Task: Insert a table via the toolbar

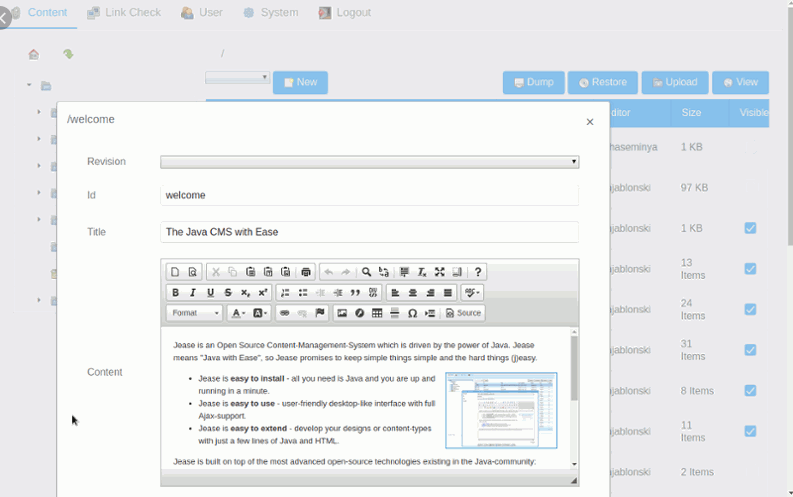Action: pyautogui.click(x=377, y=313)
